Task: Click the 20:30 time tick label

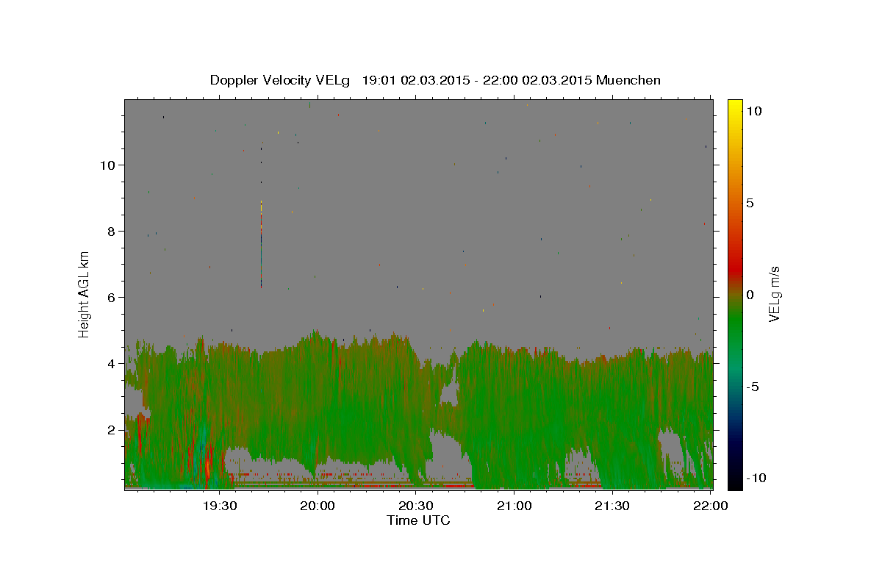Action: (x=416, y=506)
